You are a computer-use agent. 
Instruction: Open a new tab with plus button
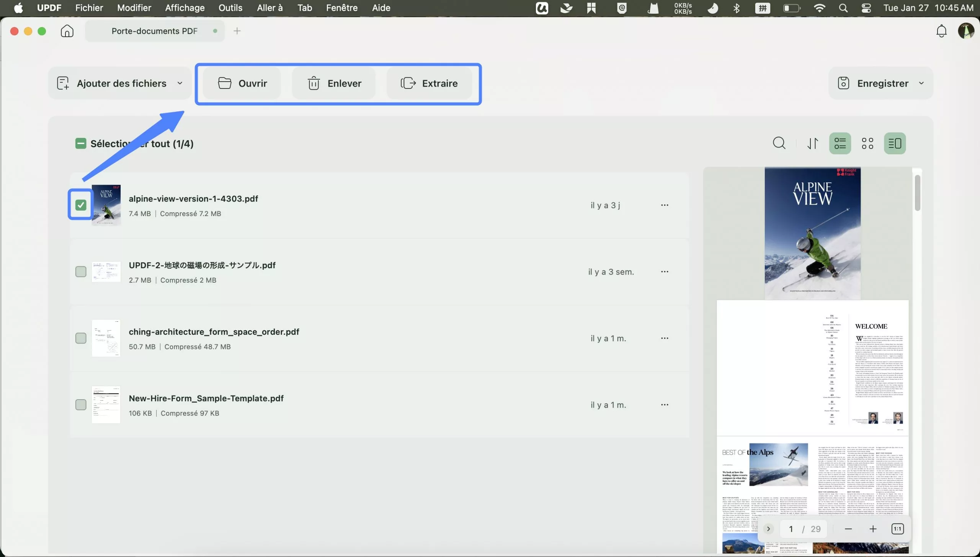(x=237, y=31)
